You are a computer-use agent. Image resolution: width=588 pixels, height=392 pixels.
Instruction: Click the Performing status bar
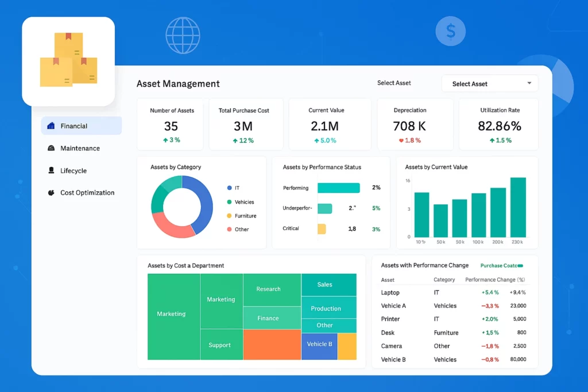point(338,188)
